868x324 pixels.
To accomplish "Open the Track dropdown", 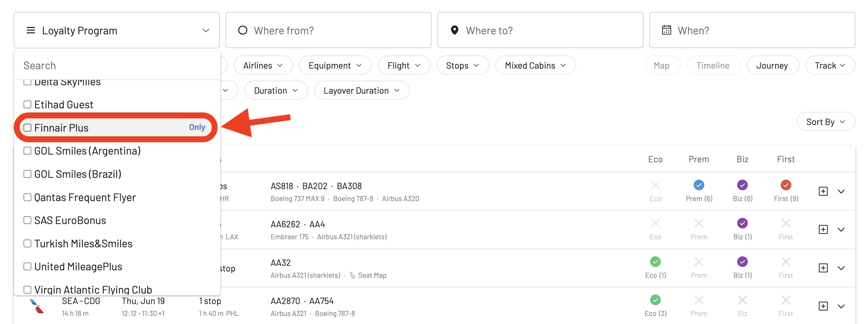I will [x=830, y=65].
